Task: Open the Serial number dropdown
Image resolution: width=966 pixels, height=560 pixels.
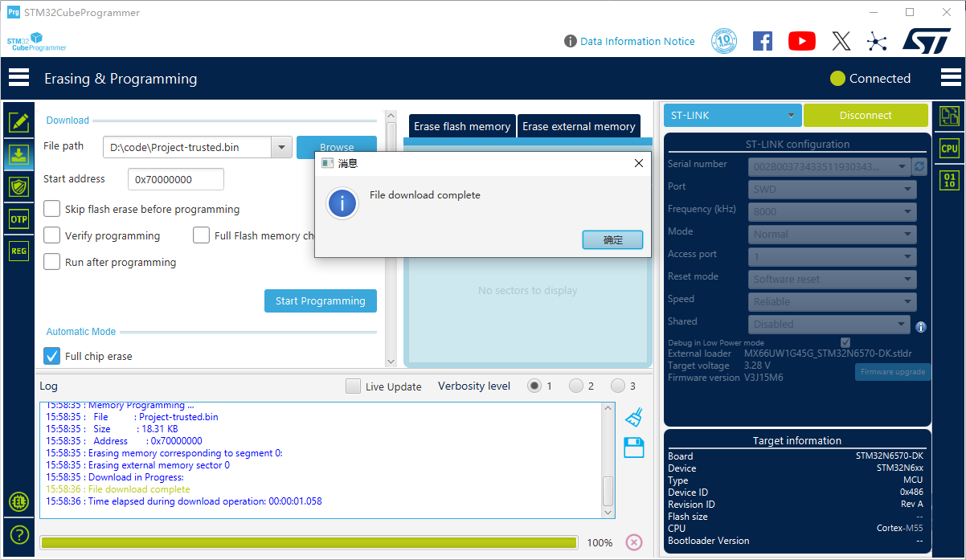Action: click(830, 166)
